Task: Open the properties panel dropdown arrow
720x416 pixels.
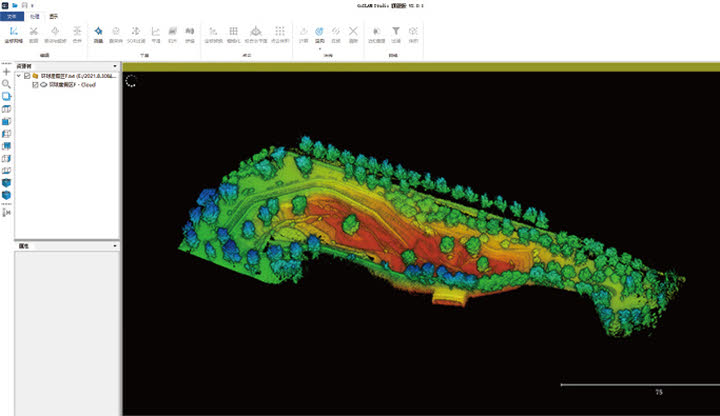Action: click(115, 245)
